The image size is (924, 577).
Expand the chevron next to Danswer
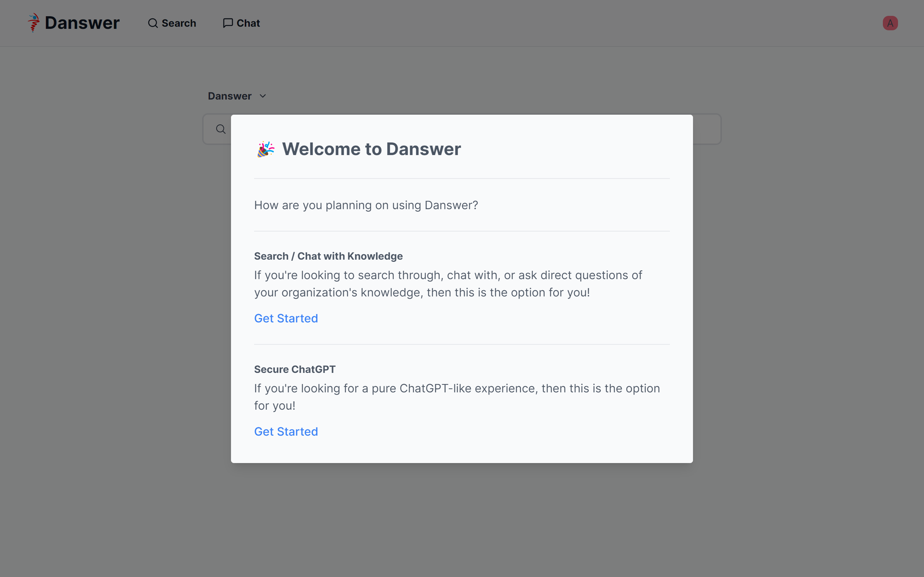click(x=263, y=96)
